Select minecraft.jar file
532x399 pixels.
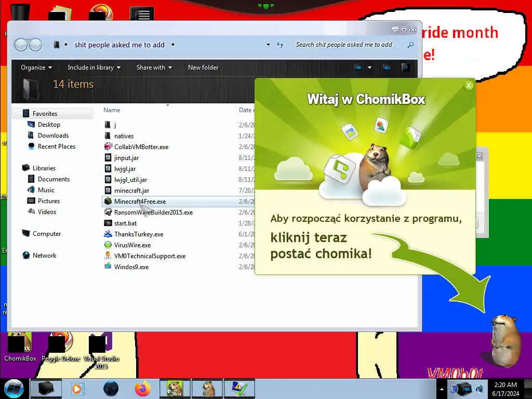pos(131,190)
